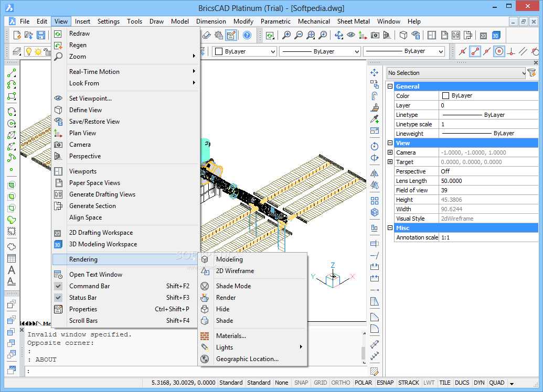This screenshot has width=543, height=392.
Task: Select the Table tool in left toolbar
Action: (12, 258)
